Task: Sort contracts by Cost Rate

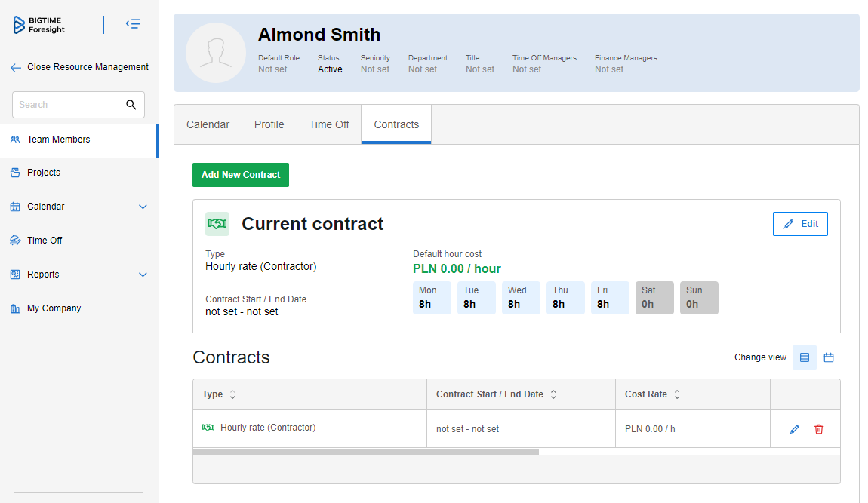Action: [677, 394]
